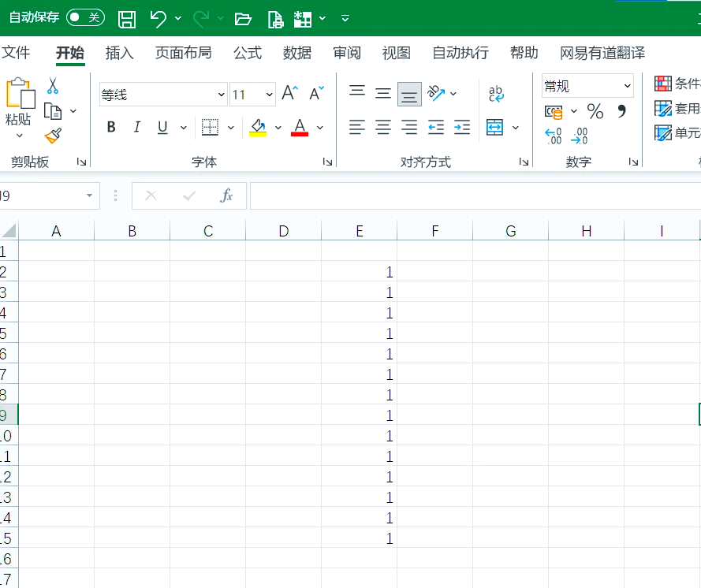Click the table grid icon in quick access toolbar
This screenshot has height=588, width=701.
coord(303,19)
